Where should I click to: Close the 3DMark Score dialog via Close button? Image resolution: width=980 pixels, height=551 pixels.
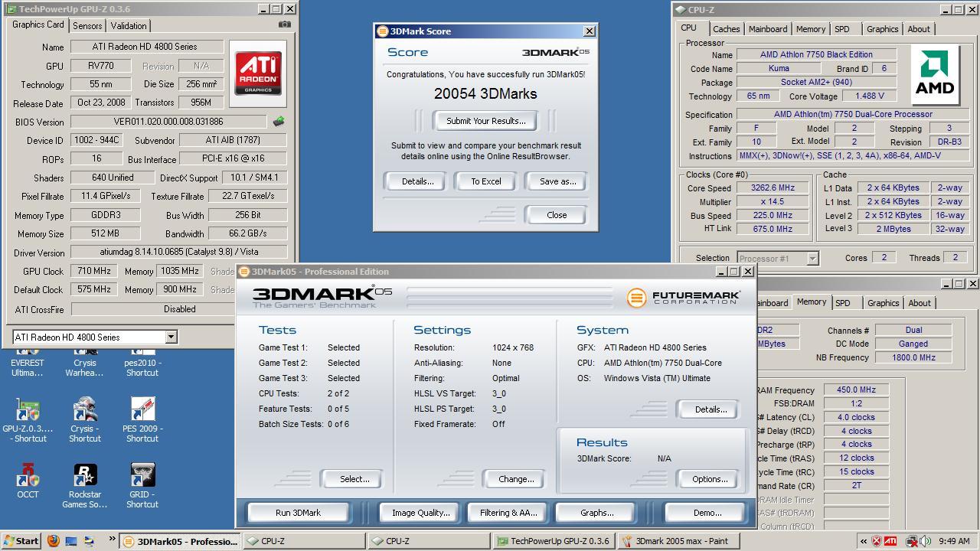click(557, 215)
